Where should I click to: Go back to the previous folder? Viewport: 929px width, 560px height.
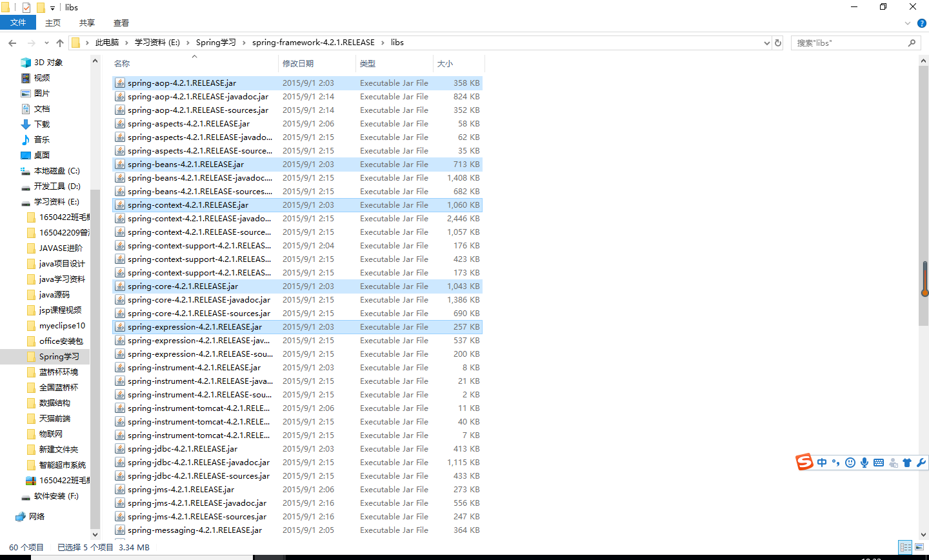12,43
